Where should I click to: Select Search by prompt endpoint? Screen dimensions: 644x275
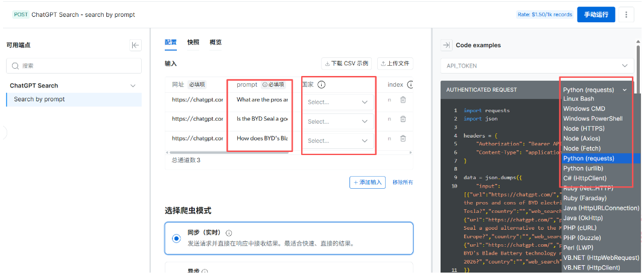(x=74, y=100)
